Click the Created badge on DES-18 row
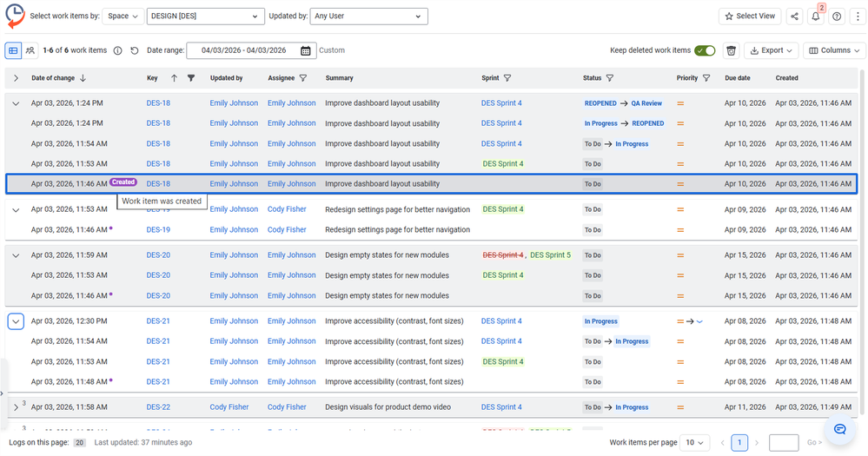 (x=123, y=182)
